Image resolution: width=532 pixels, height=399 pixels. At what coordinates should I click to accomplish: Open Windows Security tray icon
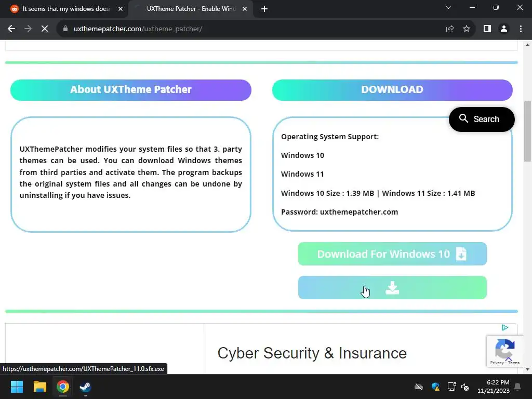click(x=435, y=387)
